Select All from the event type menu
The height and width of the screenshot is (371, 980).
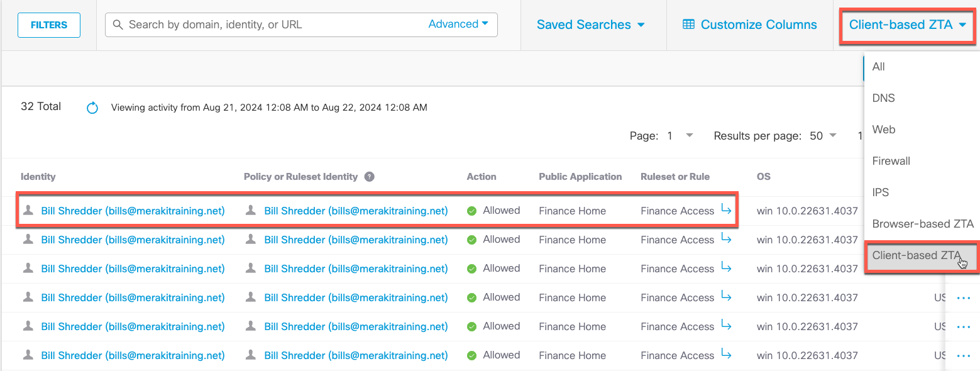pyautogui.click(x=878, y=67)
